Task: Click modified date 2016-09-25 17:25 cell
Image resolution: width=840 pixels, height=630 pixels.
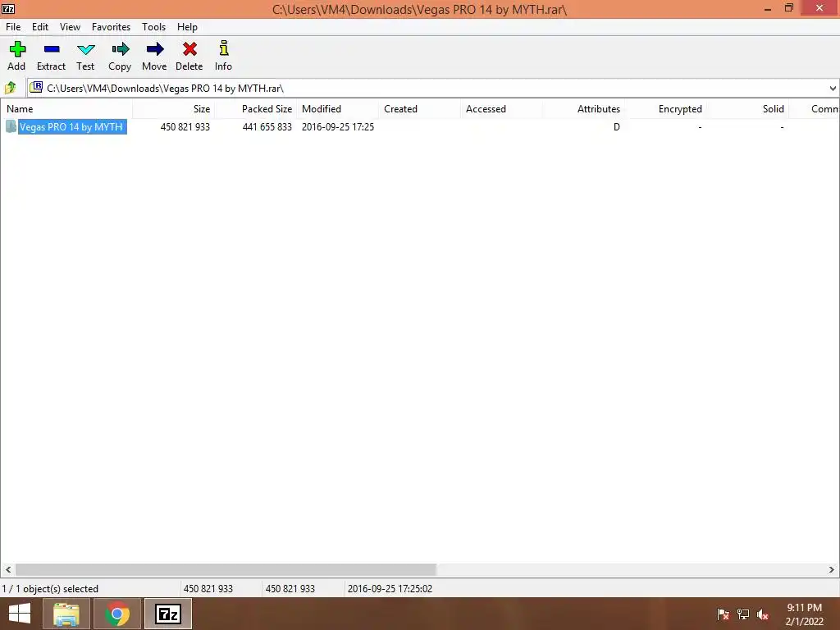Action: pyautogui.click(x=337, y=127)
